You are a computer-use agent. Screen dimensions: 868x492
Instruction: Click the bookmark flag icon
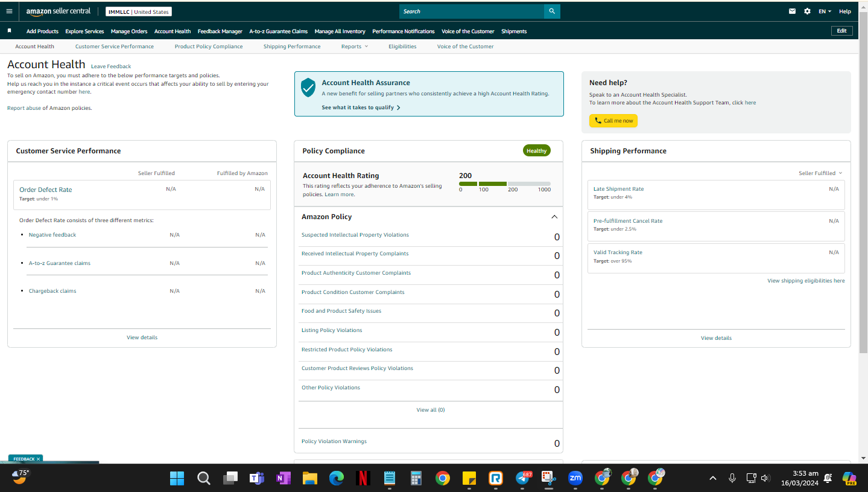[9, 31]
